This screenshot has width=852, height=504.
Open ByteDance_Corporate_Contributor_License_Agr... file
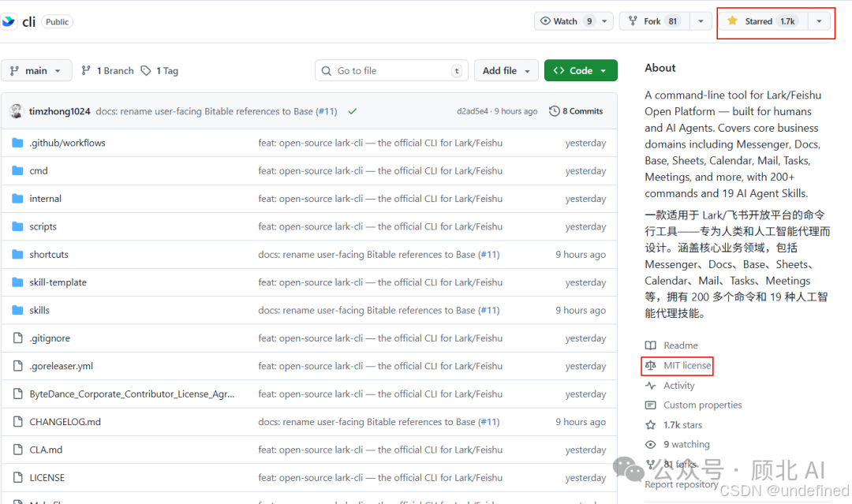click(132, 394)
